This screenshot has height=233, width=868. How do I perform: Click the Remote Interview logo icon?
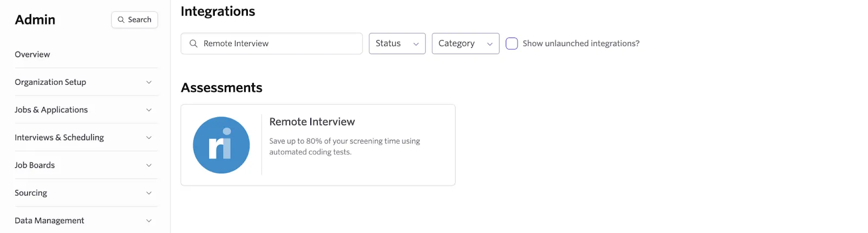pyautogui.click(x=221, y=145)
